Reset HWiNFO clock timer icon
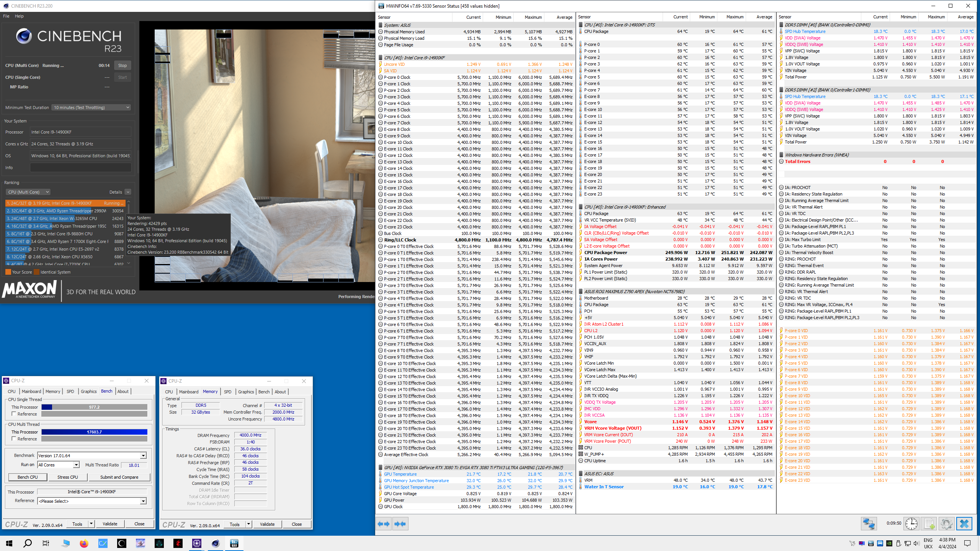980x551 pixels. point(911,524)
